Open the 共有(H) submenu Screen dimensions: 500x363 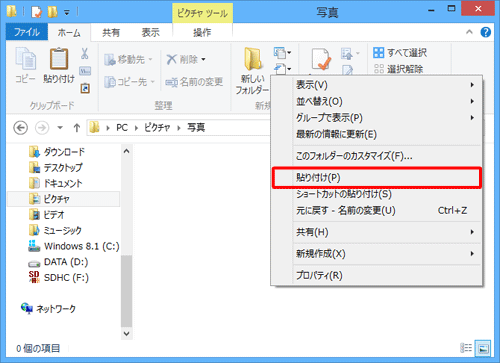pos(377,232)
